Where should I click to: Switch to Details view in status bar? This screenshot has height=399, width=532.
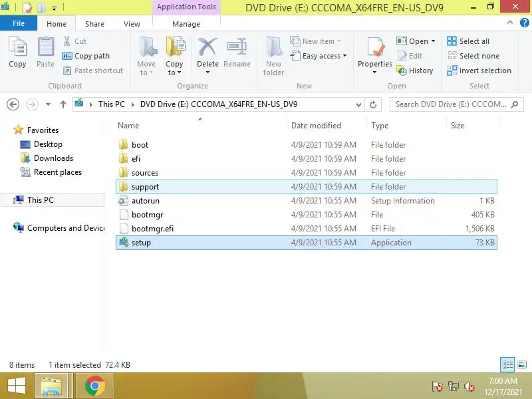click(x=507, y=364)
